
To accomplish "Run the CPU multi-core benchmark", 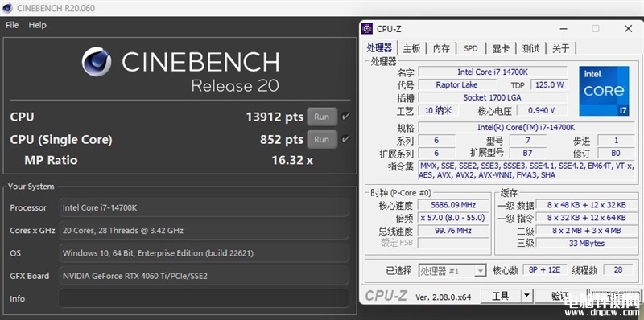I will point(321,117).
